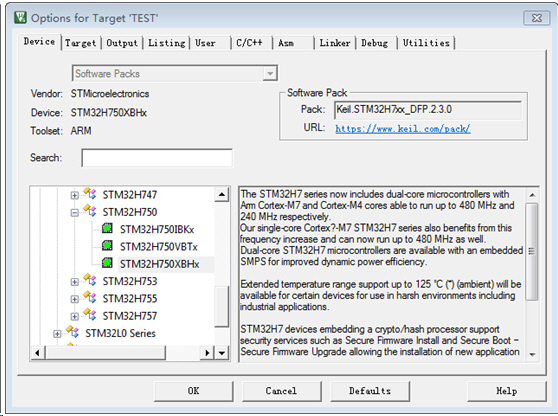Switch to the Target tab
Screen dimensions: 558x416
point(80,43)
